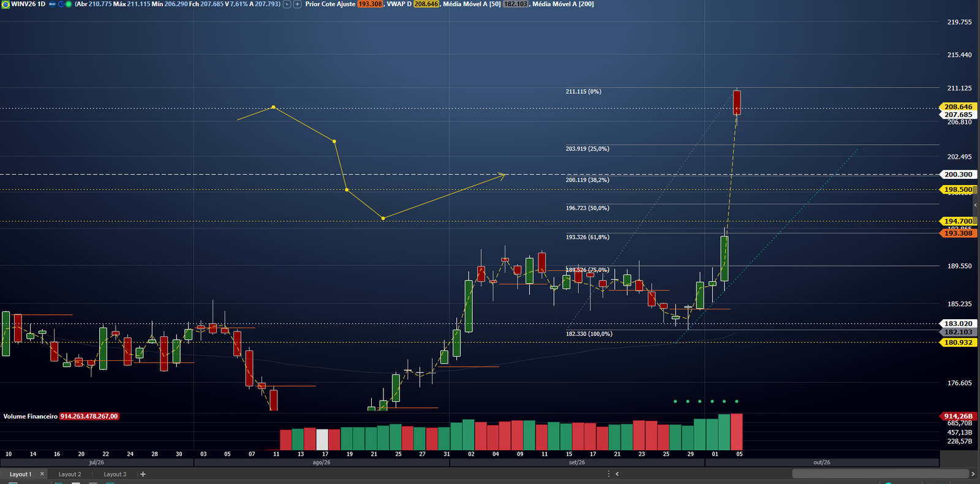The height and width of the screenshot is (484, 980).
Task: Switch to the Layout 2 tab
Action: coord(70,474)
